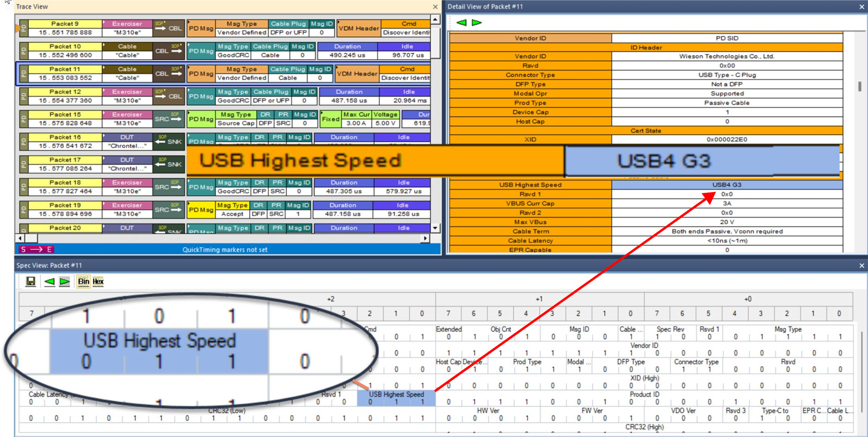The height and width of the screenshot is (437, 868).
Task: Click Trace View horizontal scroll left arrow
Action: pos(20,238)
